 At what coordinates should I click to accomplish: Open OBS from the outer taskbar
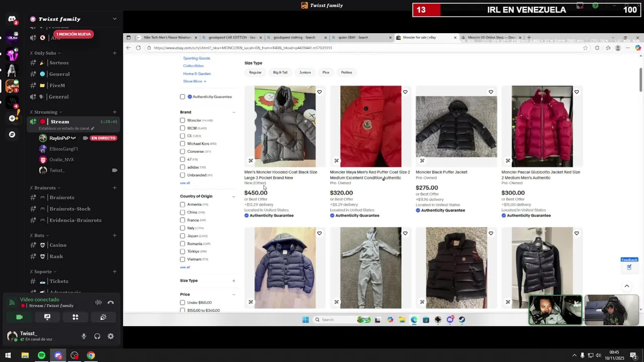point(74,355)
